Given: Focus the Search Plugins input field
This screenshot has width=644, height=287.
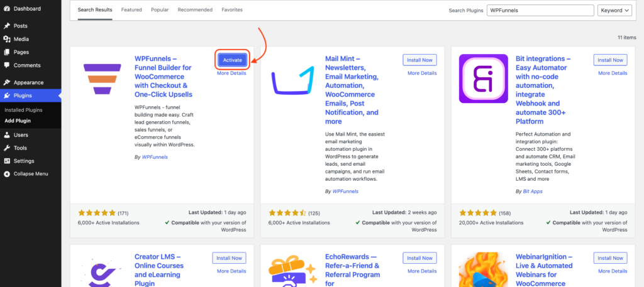Looking at the screenshot, I should click(x=540, y=11).
